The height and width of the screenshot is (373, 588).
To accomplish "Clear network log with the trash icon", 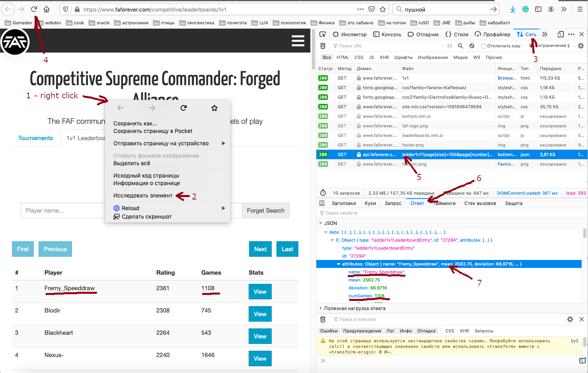I will tap(323, 46).
